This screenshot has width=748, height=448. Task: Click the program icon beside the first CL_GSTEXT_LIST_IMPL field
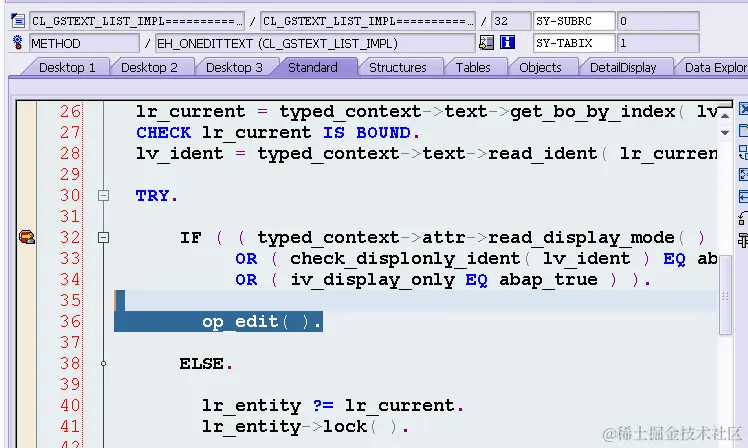tap(18, 21)
